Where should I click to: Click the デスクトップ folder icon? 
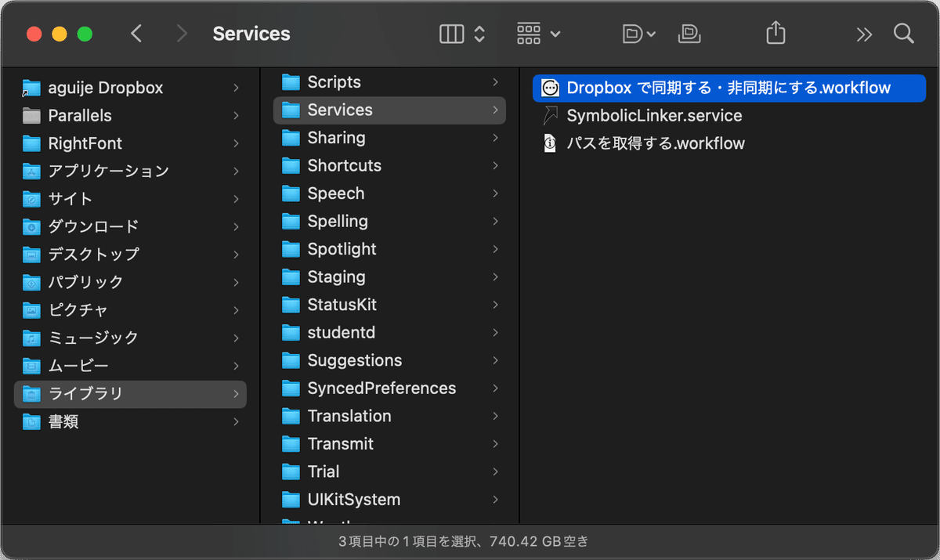point(31,255)
